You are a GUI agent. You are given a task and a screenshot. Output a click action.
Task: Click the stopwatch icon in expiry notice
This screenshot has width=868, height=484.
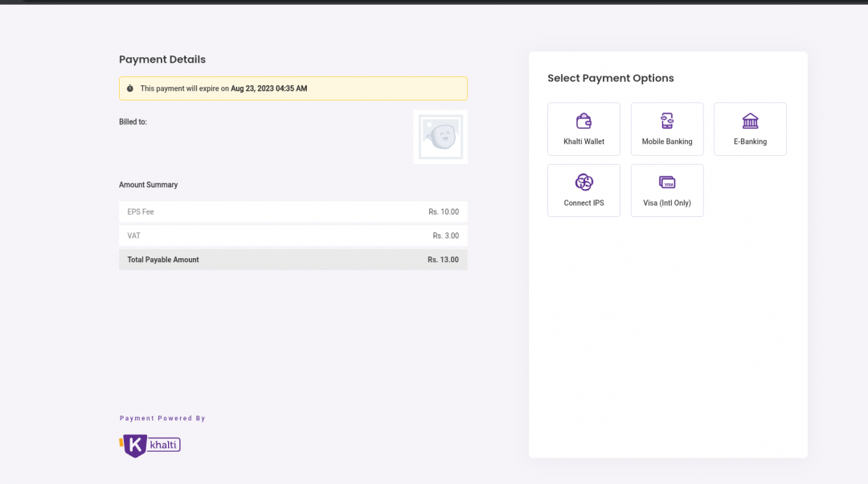tap(130, 88)
